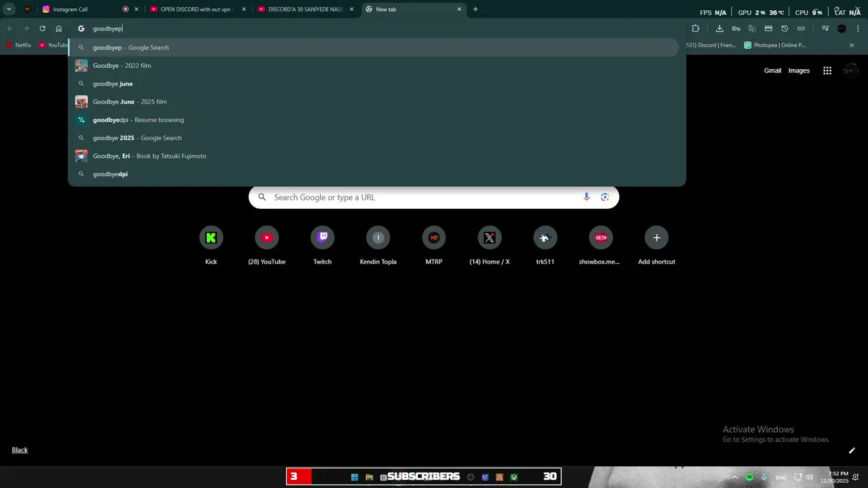This screenshot has height=488, width=868.
Task: Click the address bar containing goodbyep
Action: (377, 28)
